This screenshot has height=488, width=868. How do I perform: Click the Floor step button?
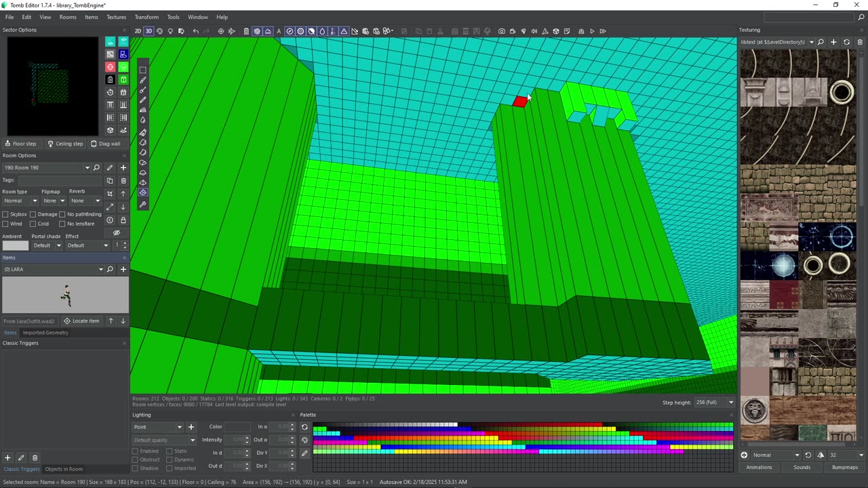20,144
